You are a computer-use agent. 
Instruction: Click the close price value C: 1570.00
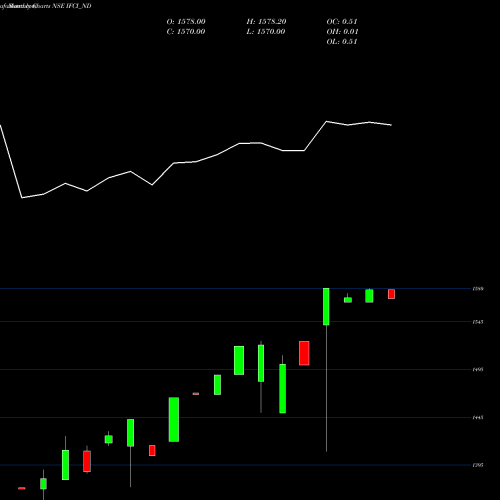point(186,32)
